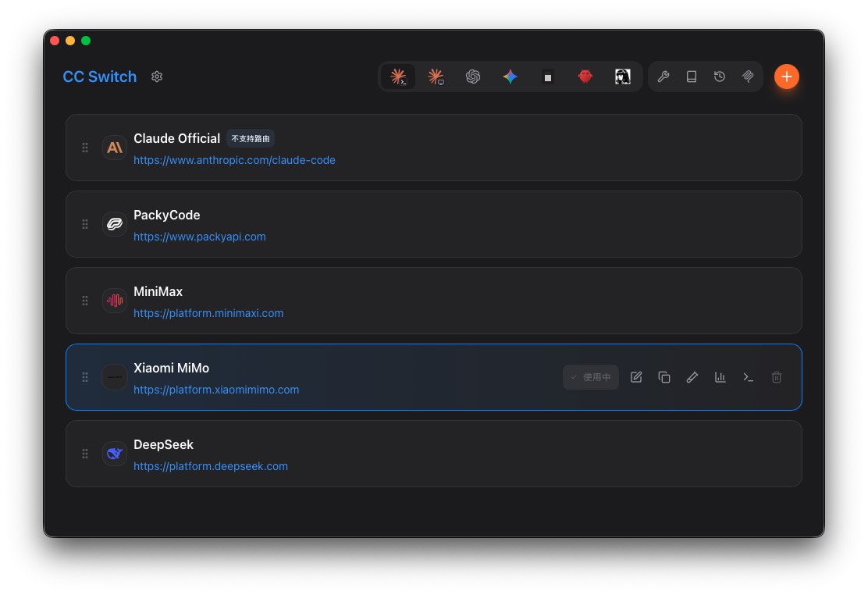The width and height of the screenshot is (868, 595).
Task: Minimize window with yellow button
Action: [70, 41]
